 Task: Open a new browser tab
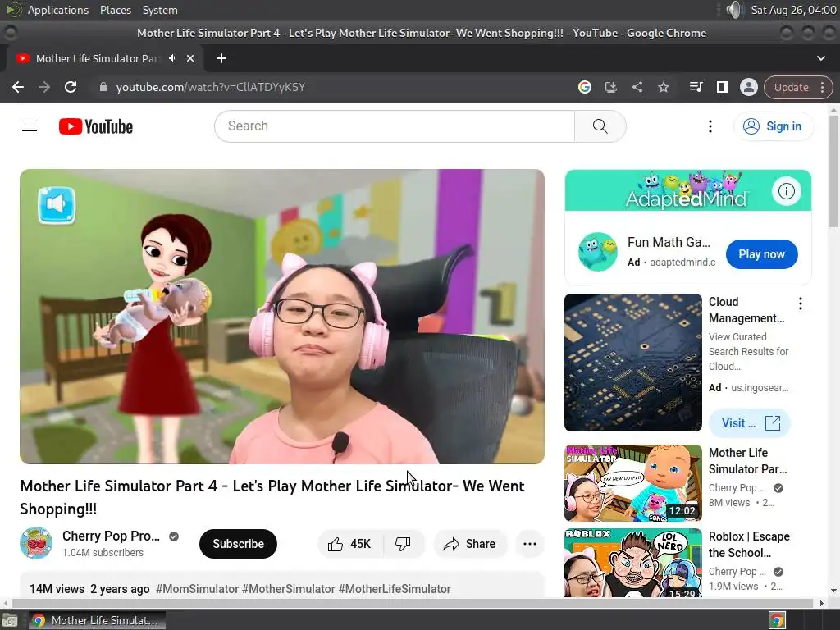(221, 58)
